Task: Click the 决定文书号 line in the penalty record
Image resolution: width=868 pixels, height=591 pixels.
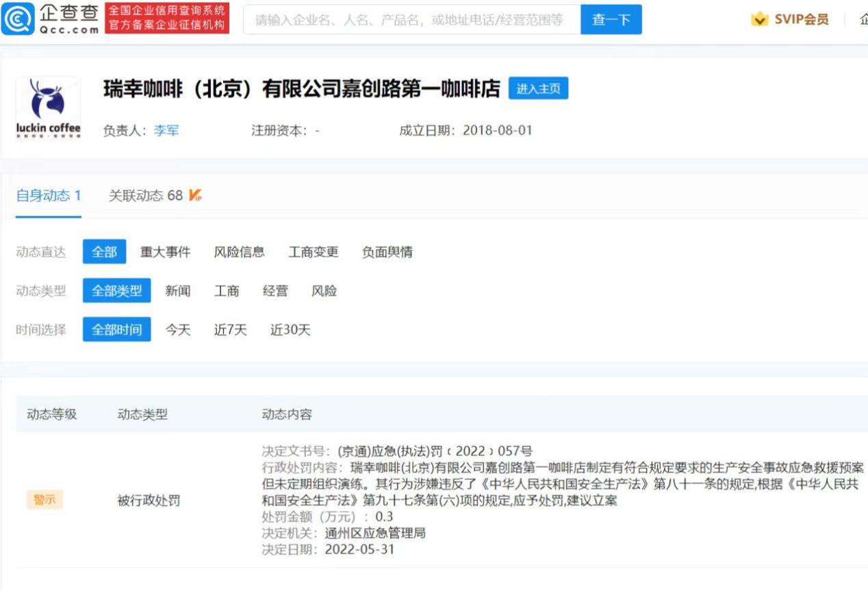Action: [397, 451]
